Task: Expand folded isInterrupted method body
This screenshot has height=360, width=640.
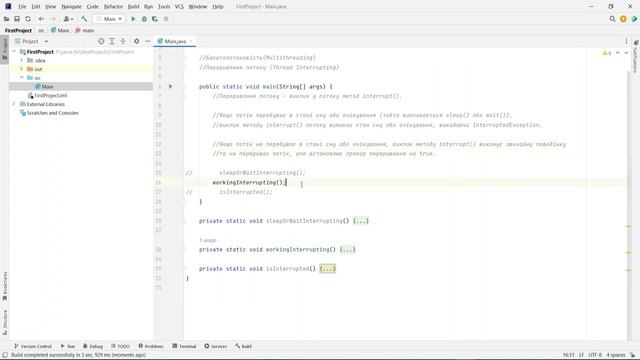Action: coord(328,269)
